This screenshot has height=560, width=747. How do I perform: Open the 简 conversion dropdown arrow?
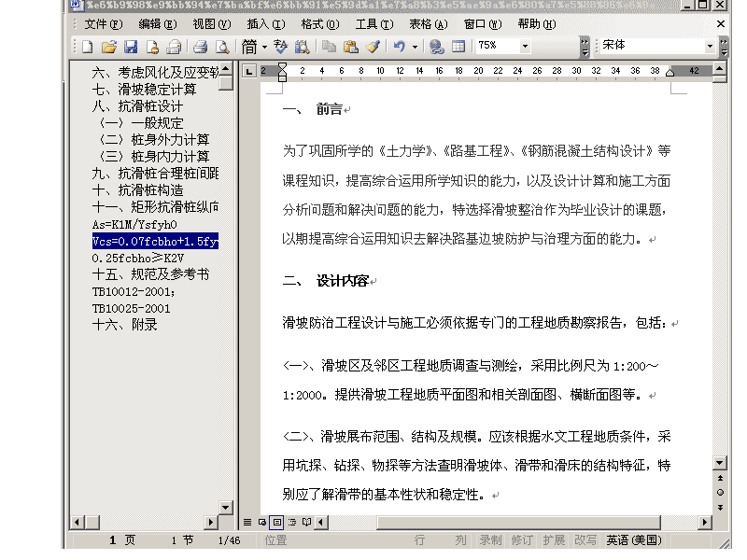coord(264,47)
